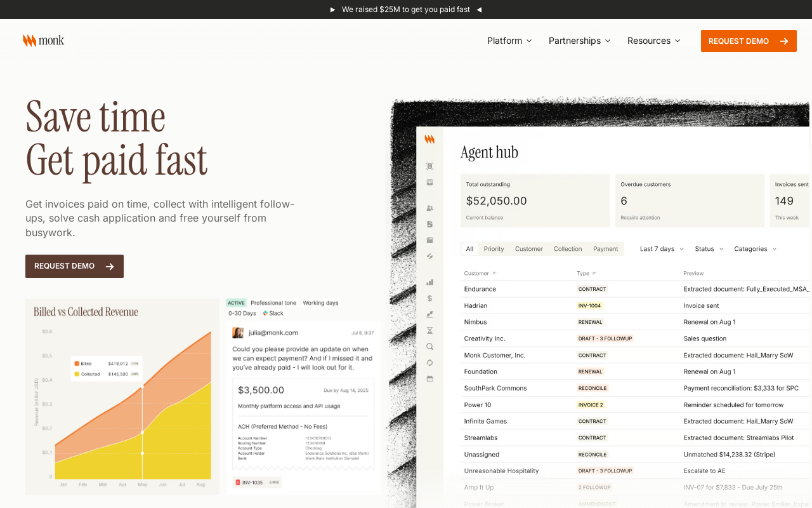
Task: Click the orange Request Demo button in the header
Action: (x=749, y=41)
